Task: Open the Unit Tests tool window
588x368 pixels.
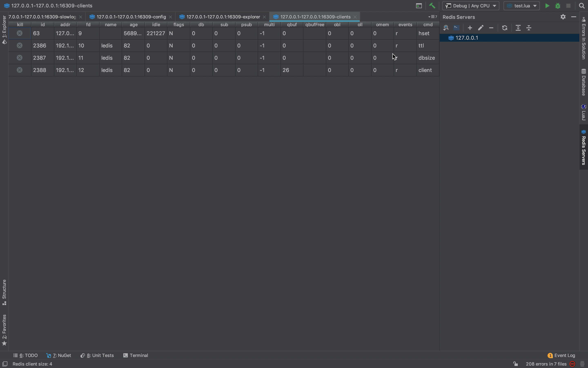Action: [97, 355]
